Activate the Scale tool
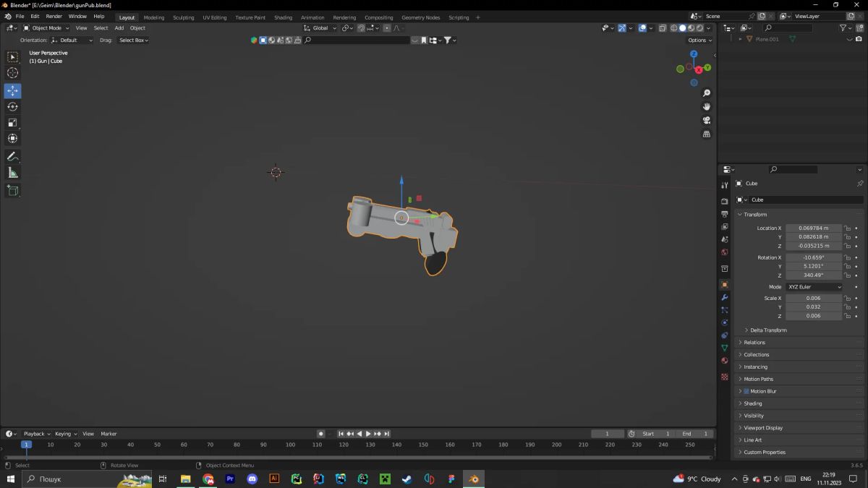The image size is (868, 488). click(x=13, y=122)
